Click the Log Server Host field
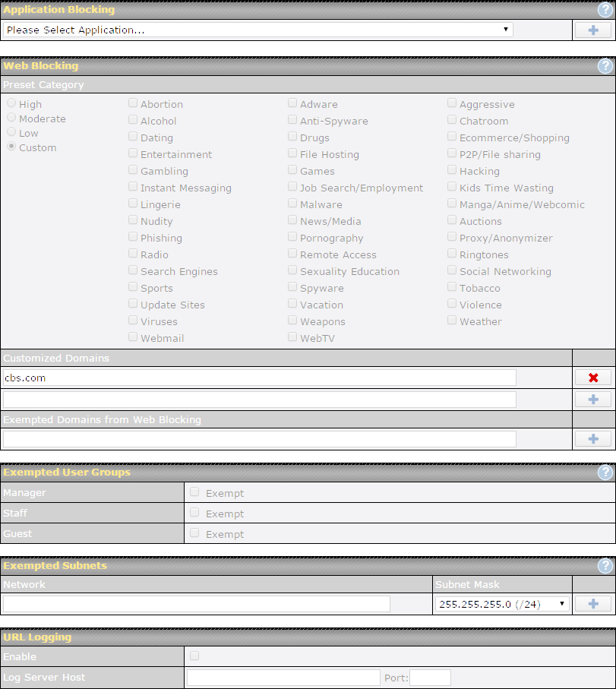The height and width of the screenshot is (689, 616). [283, 678]
